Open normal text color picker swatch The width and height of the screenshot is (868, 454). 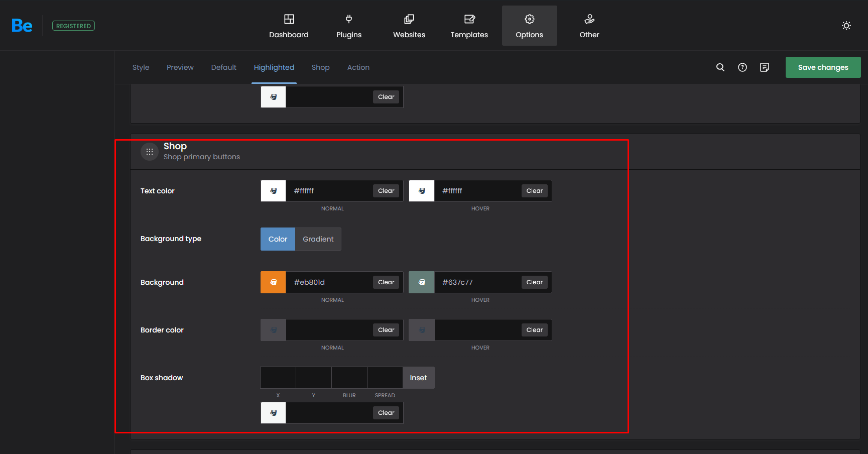(273, 191)
